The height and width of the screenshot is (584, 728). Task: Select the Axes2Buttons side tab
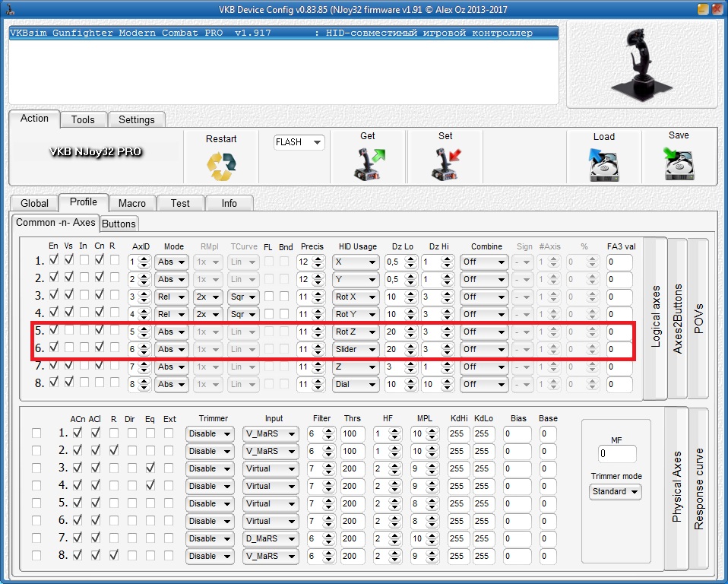pyautogui.click(x=677, y=319)
